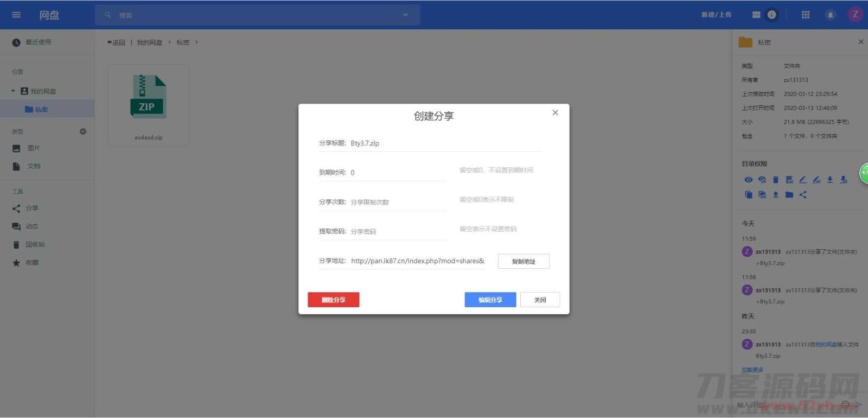This screenshot has height=418, width=868.
Task: Click the trash delete permission icon
Action: click(776, 180)
